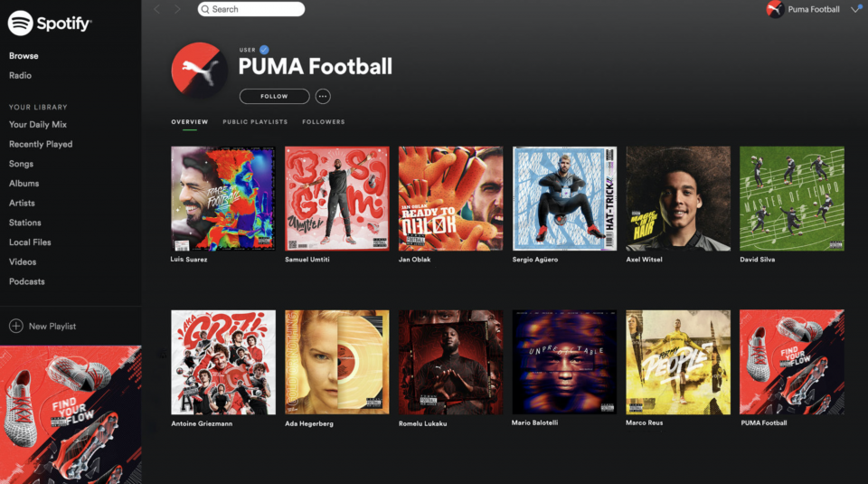Expand the account dropdown chevron
The height and width of the screenshot is (484, 868).
coord(855,9)
